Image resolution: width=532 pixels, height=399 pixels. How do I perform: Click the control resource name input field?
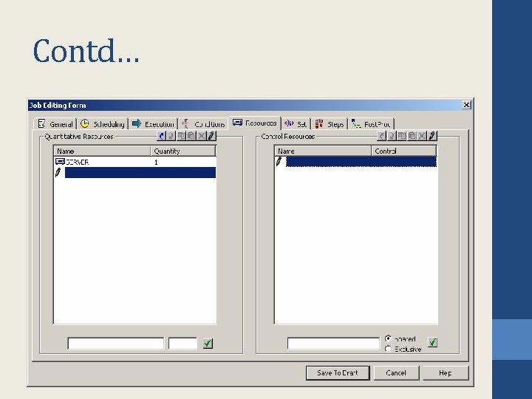coord(333,344)
